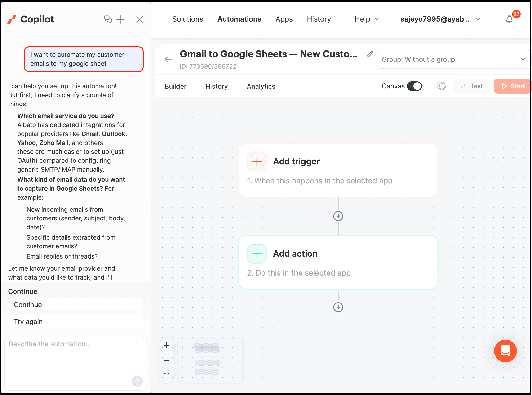
Task: Focus the Describe the automation input
Action: click(x=75, y=363)
